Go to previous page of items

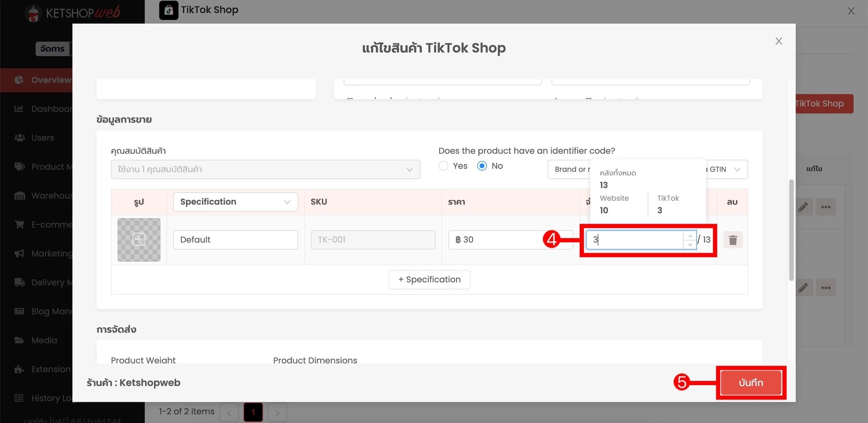229,413
